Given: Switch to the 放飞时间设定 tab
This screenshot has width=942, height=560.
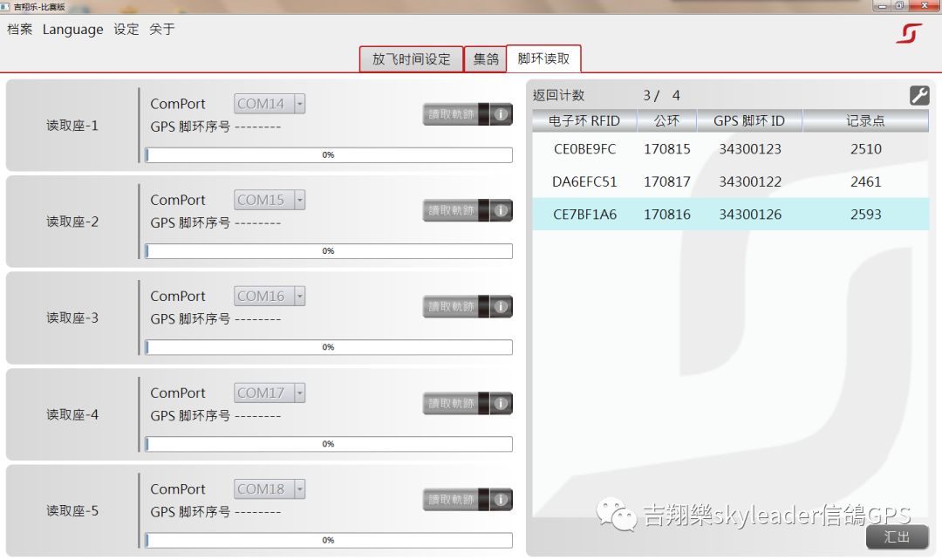Looking at the screenshot, I should 411,59.
